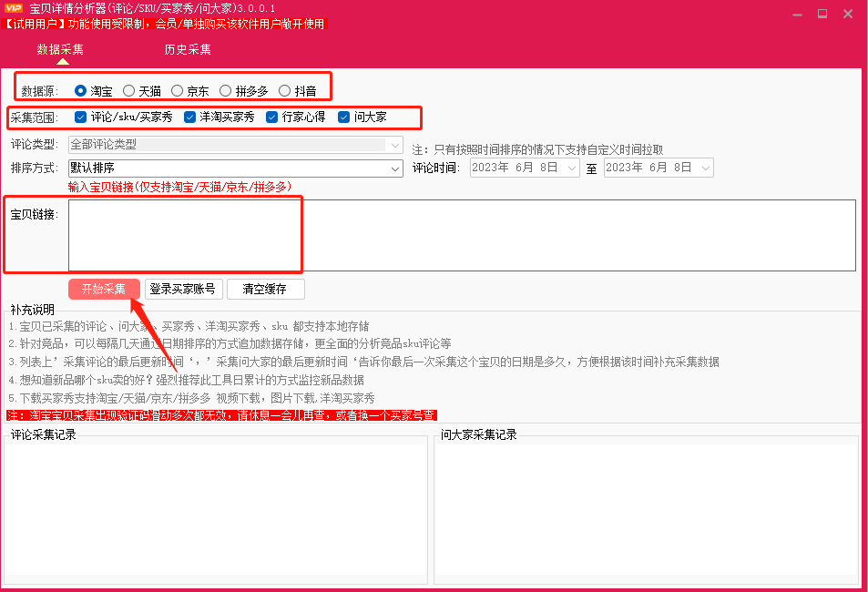The height and width of the screenshot is (592, 868).
Task: Start collection with 开始采集 button
Action: click(x=104, y=289)
